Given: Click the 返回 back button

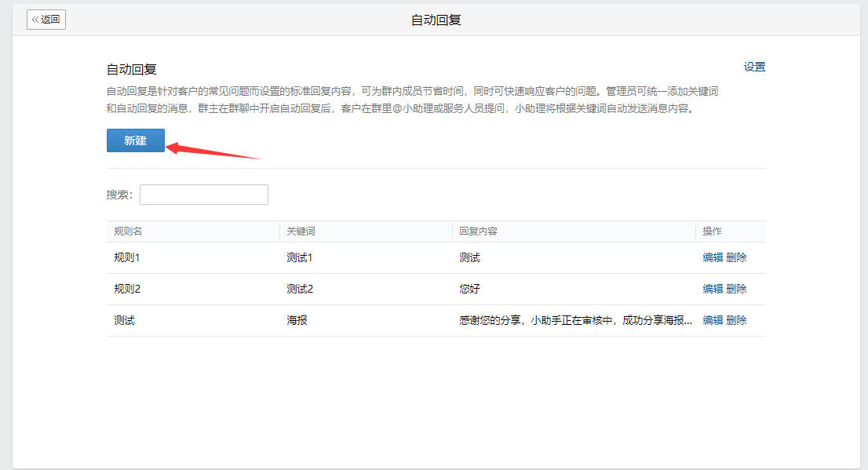Looking at the screenshot, I should point(46,20).
